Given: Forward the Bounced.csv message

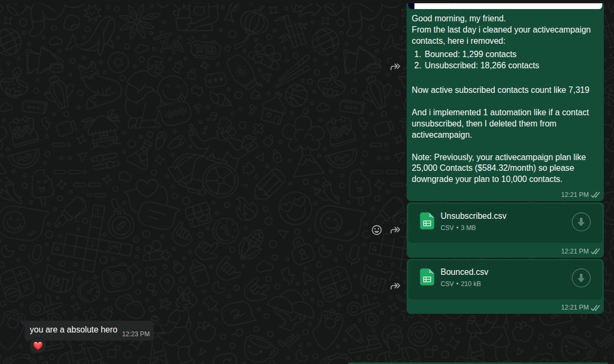Looking at the screenshot, I should point(395,286).
